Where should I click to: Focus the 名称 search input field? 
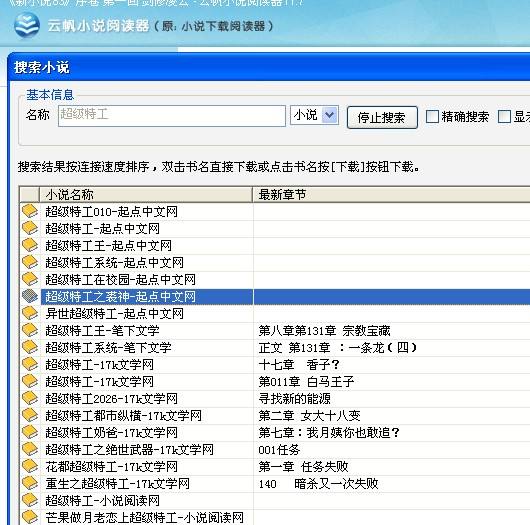click(172, 116)
